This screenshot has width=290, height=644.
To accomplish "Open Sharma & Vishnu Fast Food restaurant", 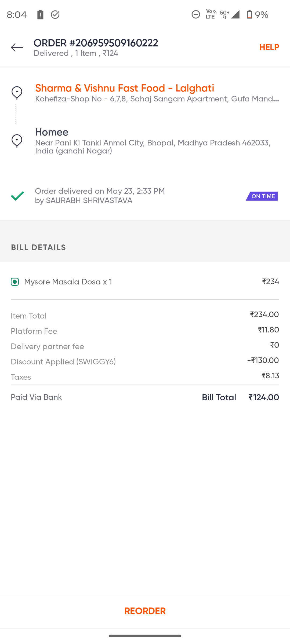I will tap(125, 88).
